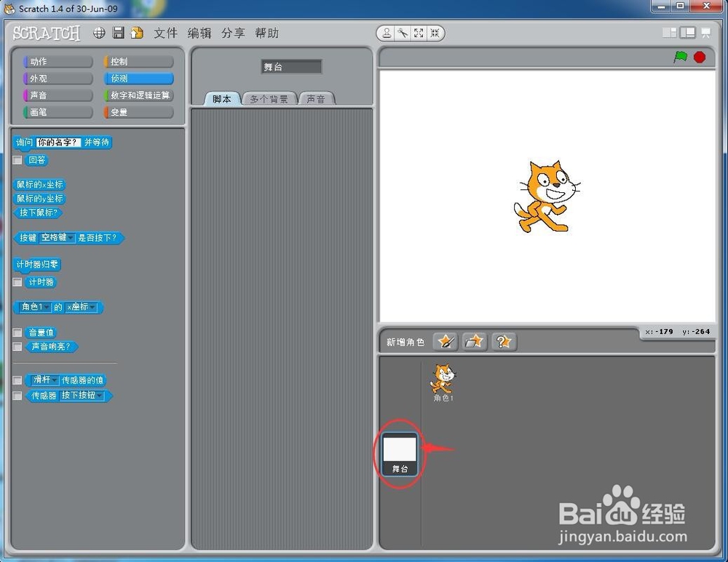Open the 控制 control category
This screenshot has height=562, width=728.
(x=139, y=61)
